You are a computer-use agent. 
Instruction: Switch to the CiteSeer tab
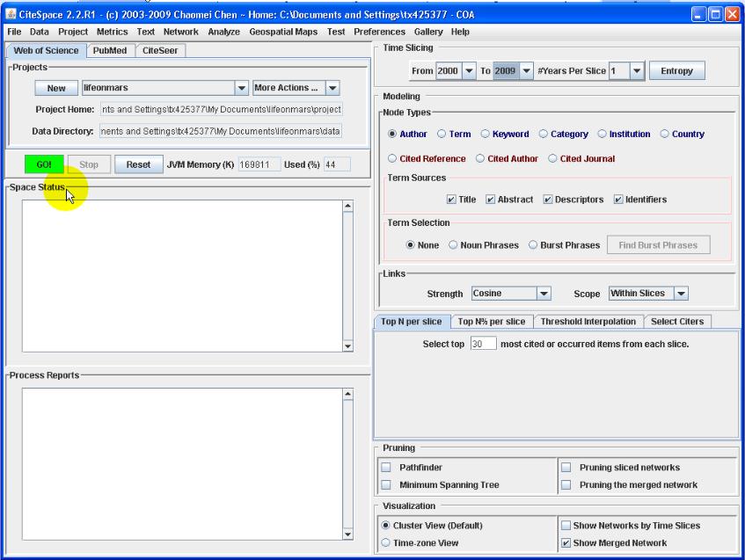[160, 50]
